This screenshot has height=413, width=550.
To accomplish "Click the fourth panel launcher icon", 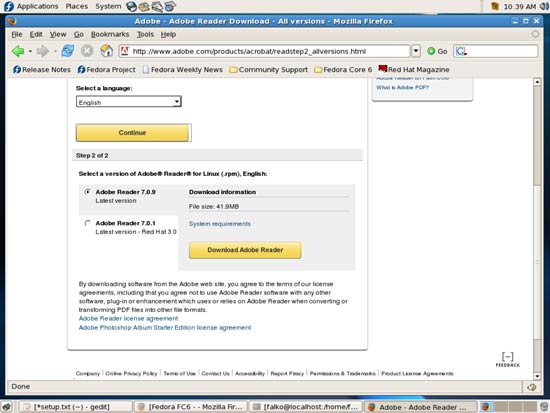I will (170, 6).
